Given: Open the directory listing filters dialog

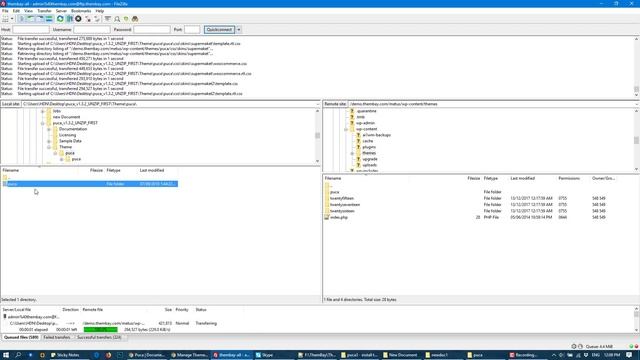Looking at the screenshot, I should tap(108, 19).
